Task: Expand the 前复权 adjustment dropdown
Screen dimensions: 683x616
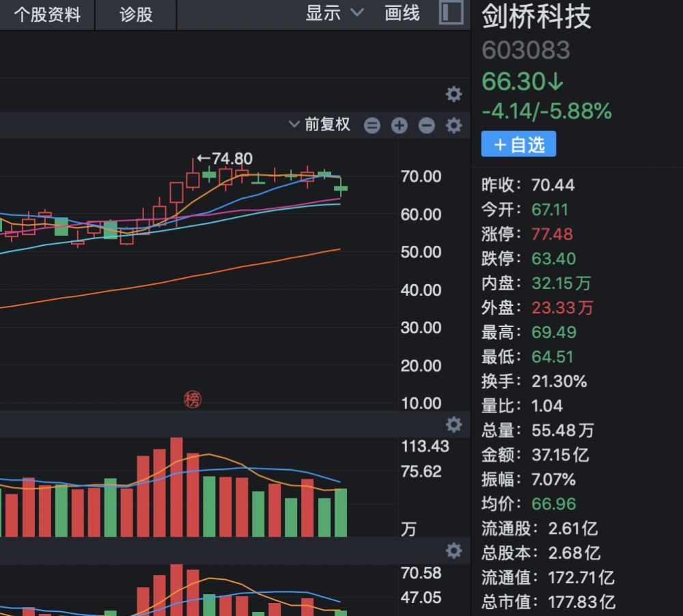Action: (x=319, y=124)
